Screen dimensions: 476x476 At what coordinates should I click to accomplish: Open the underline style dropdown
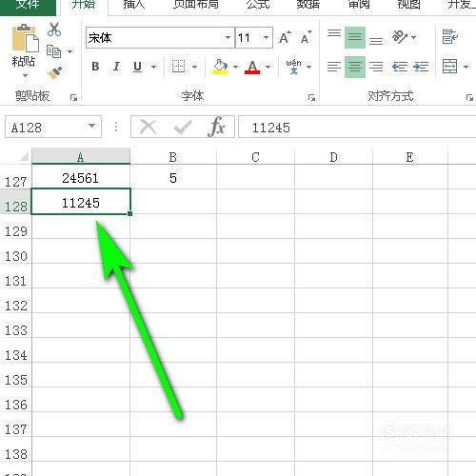[153, 67]
